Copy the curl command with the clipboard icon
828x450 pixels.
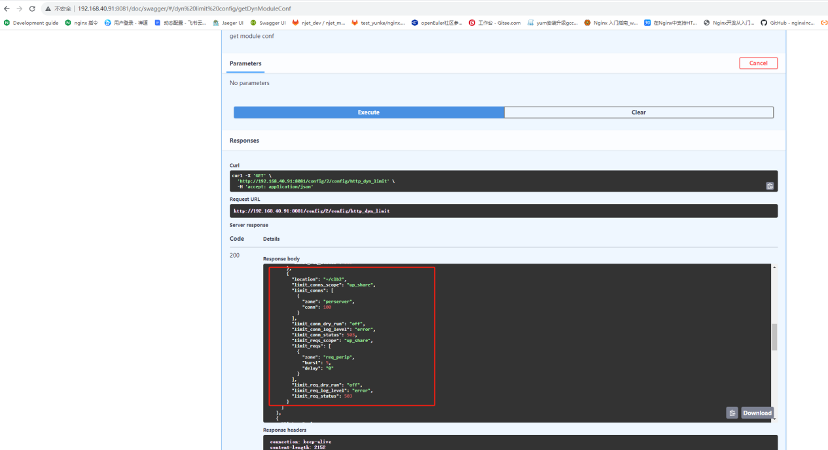[x=770, y=186]
